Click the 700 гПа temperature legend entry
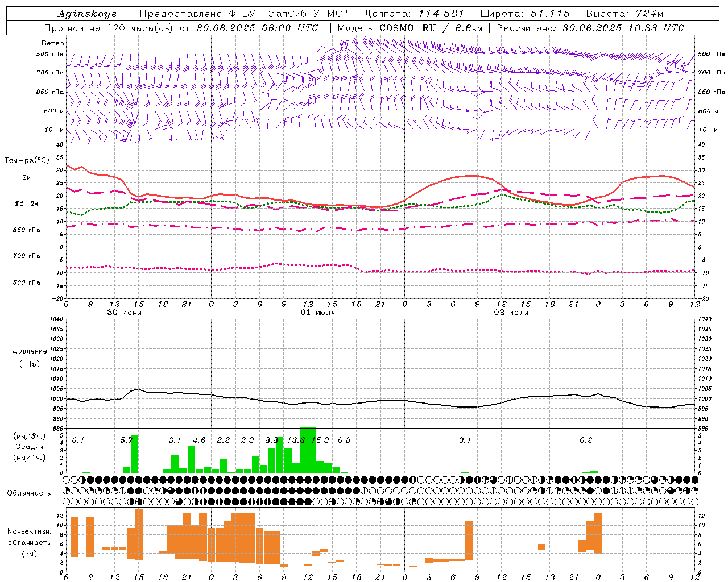Image resolution: width=728 pixels, height=582 pixels. point(27,256)
